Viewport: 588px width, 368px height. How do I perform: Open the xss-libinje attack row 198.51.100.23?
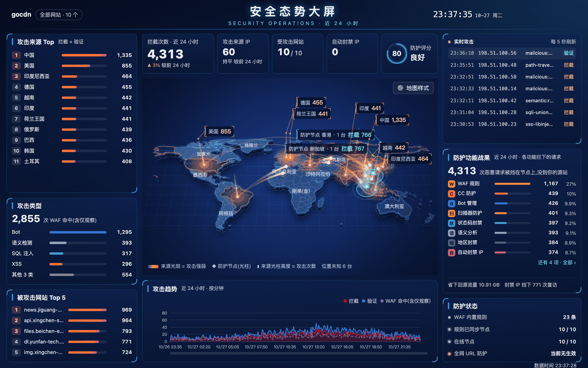coord(512,124)
